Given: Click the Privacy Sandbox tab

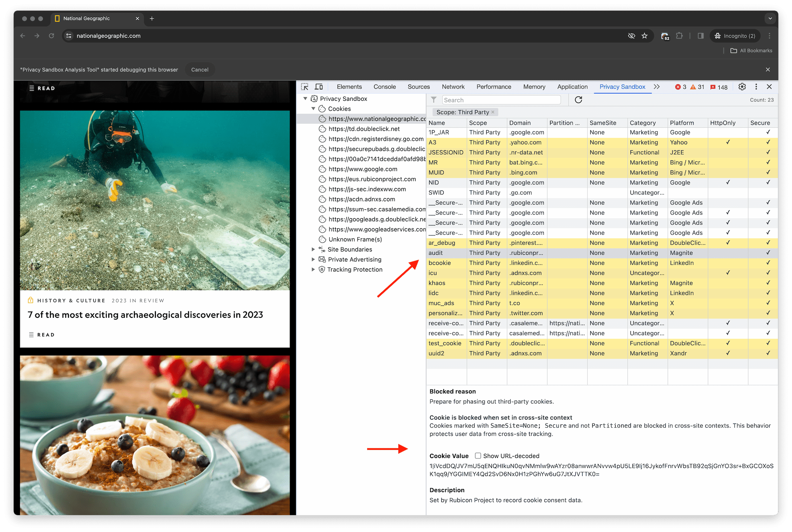Looking at the screenshot, I should point(622,87).
